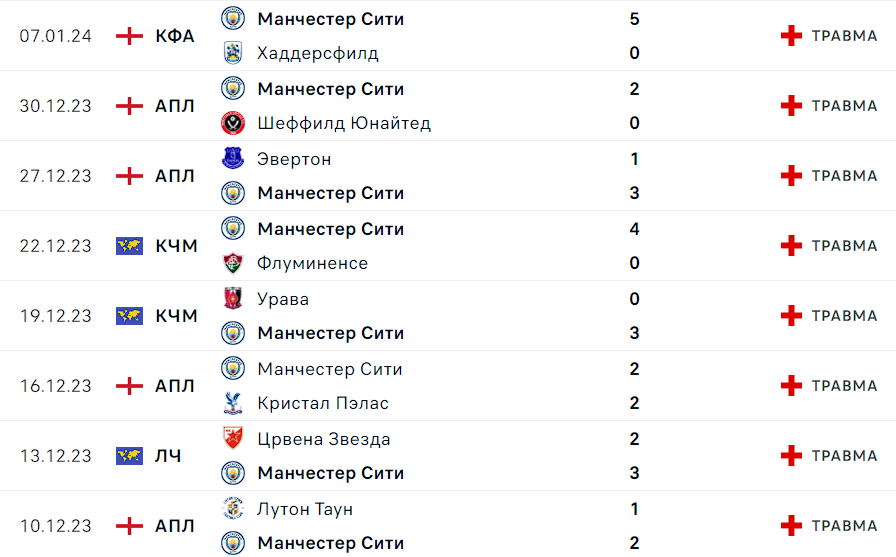Open the Кристал Пэлас team link
896x557 pixels.
point(323,403)
